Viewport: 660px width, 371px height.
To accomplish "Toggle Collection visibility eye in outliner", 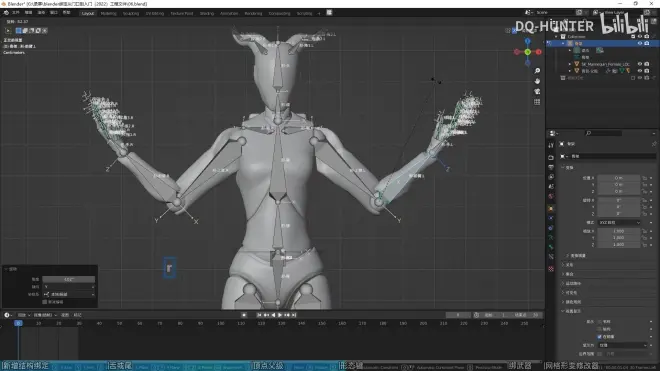I will pos(640,37).
